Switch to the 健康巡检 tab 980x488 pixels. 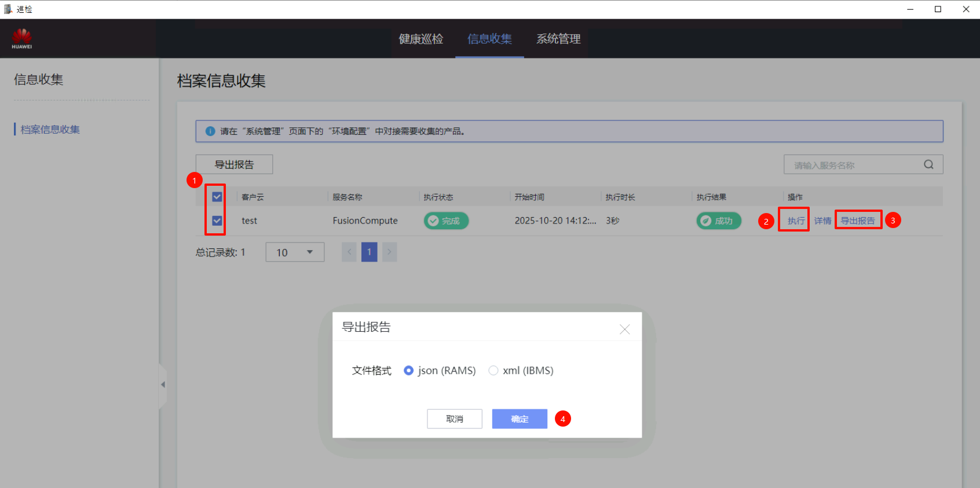[x=421, y=39]
